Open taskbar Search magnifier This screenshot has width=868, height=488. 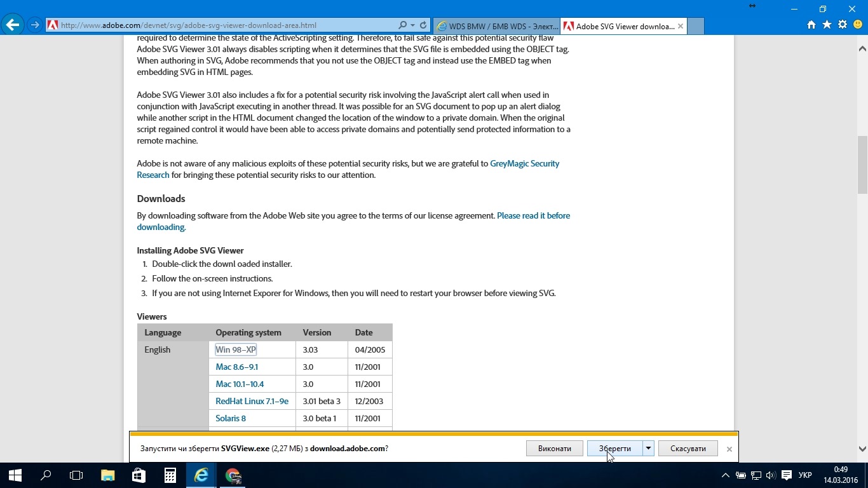pyautogui.click(x=46, y=475)
